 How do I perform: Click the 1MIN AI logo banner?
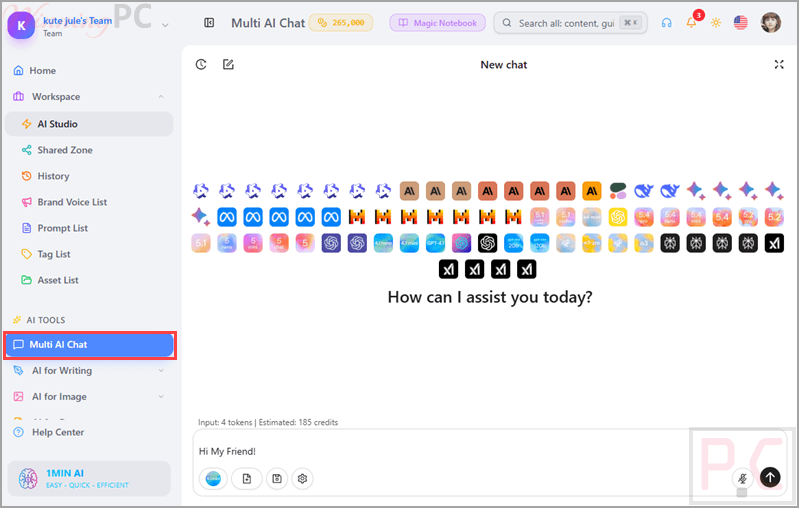point(89,478)
